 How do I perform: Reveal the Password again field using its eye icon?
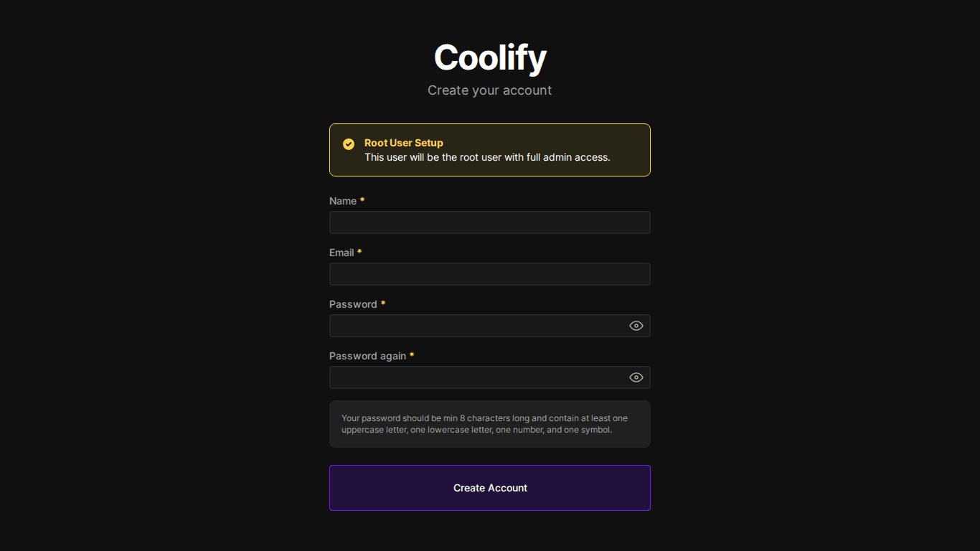(x=636, y=377)
